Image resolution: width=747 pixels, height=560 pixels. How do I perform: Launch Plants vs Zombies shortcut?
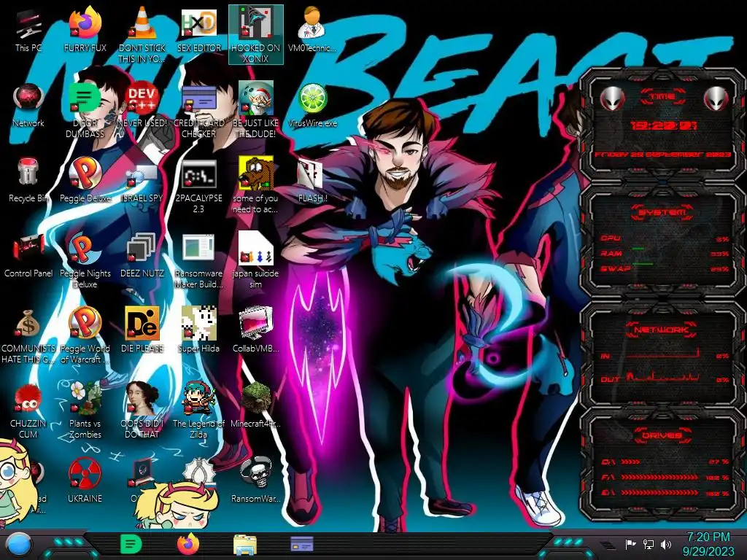click(85, 411)
